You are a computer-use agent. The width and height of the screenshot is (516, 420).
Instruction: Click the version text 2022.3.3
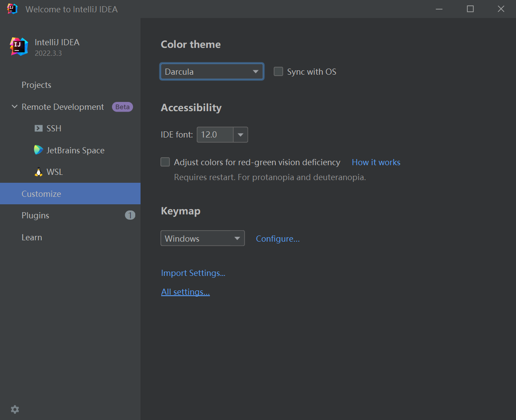(x=48, y=53)
